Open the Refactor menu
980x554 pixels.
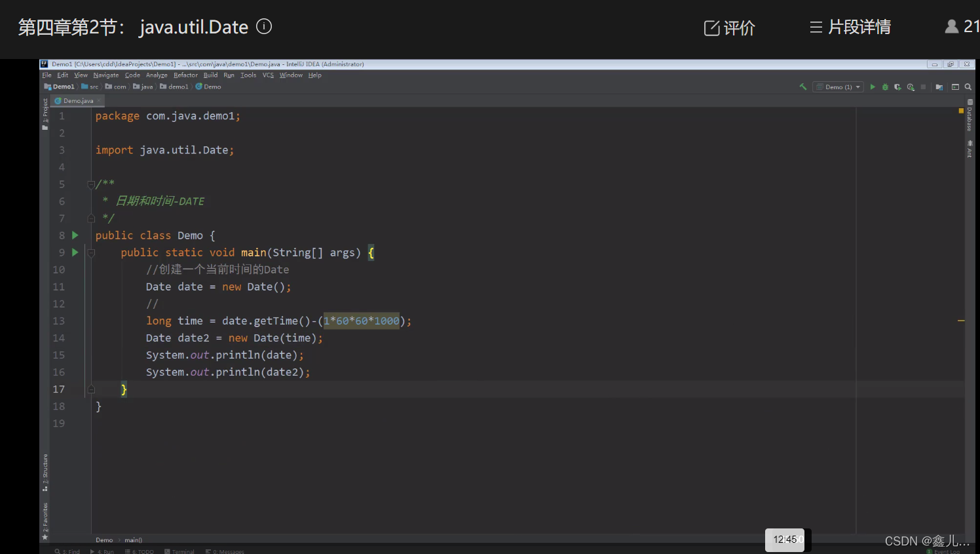coord(185,75)
